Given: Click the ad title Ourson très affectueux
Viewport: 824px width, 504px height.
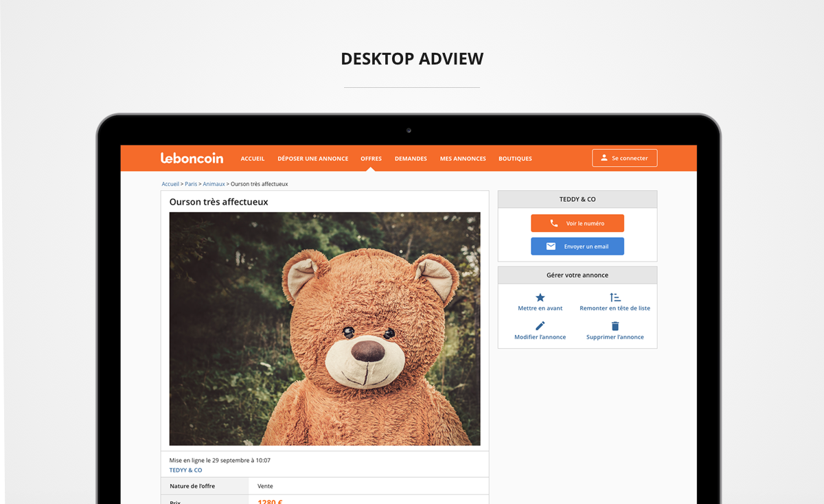Looking at the screenshot, I should coord(219,202).
